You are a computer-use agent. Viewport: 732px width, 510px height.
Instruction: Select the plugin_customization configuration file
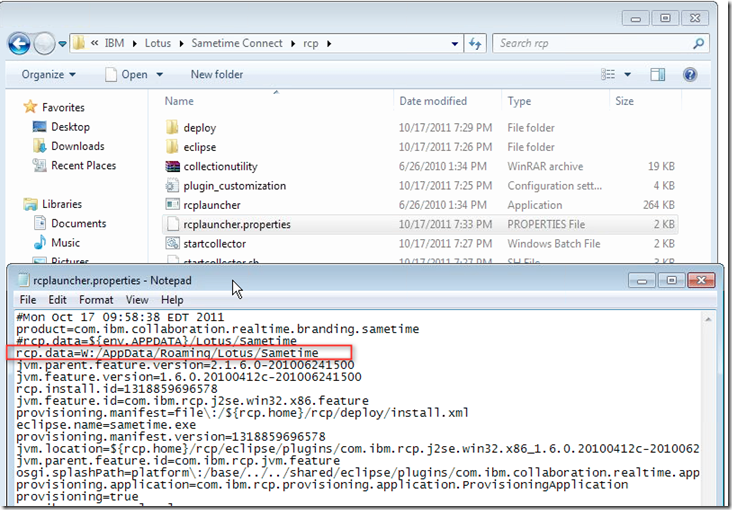tap(234, 186)
